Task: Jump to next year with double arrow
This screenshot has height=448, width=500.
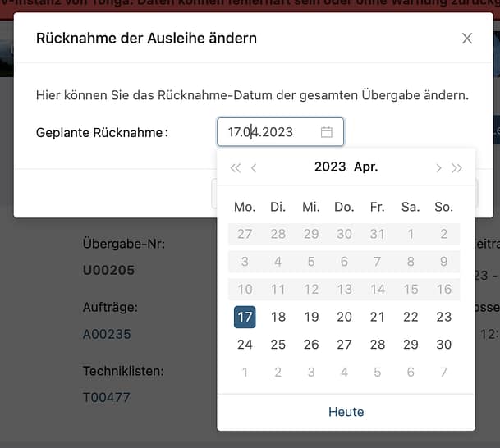Action: 456,167
